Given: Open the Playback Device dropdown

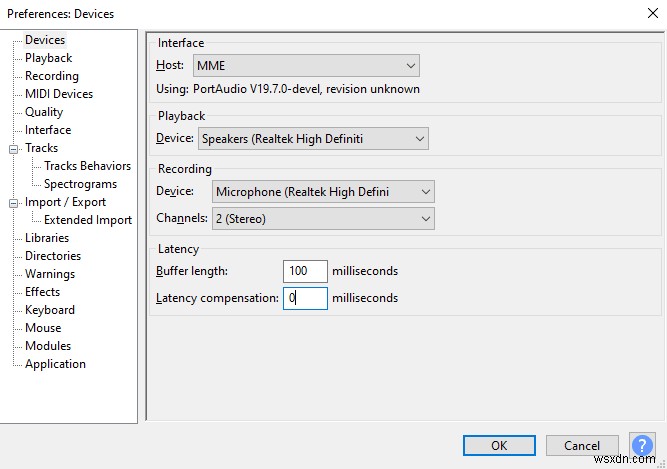Looking at the screenshot, I should (314, 139).
